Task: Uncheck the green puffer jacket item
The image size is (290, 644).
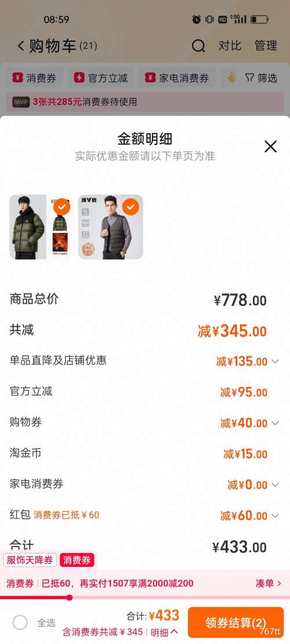Action: click(x=61, y=206)
